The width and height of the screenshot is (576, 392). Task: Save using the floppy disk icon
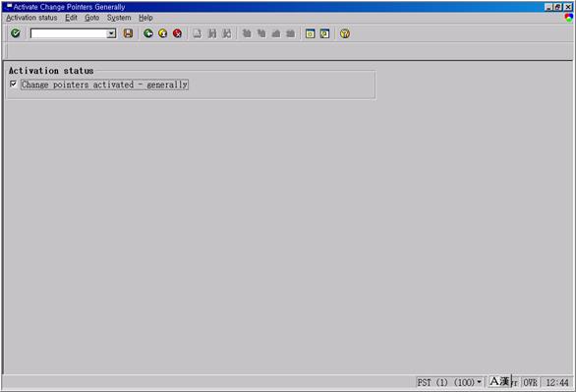pos(128,33)
